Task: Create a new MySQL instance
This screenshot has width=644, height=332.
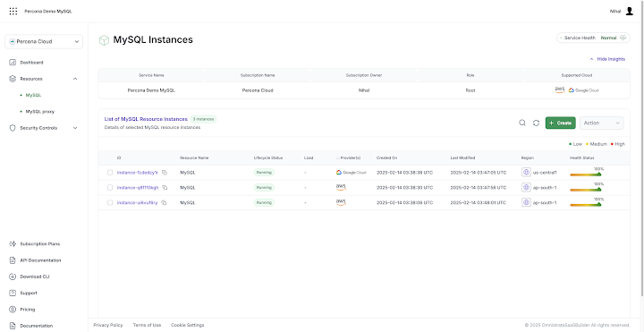Action: 561,123
